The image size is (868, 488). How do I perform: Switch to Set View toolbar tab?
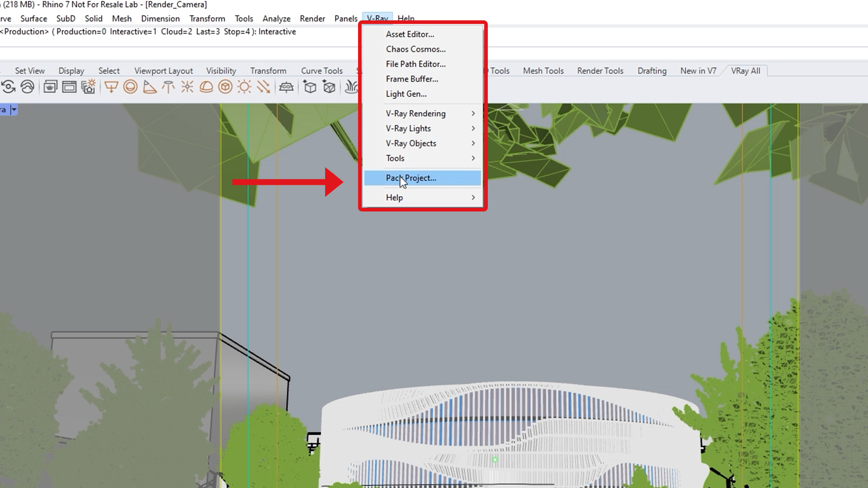(x=30, y=71)
